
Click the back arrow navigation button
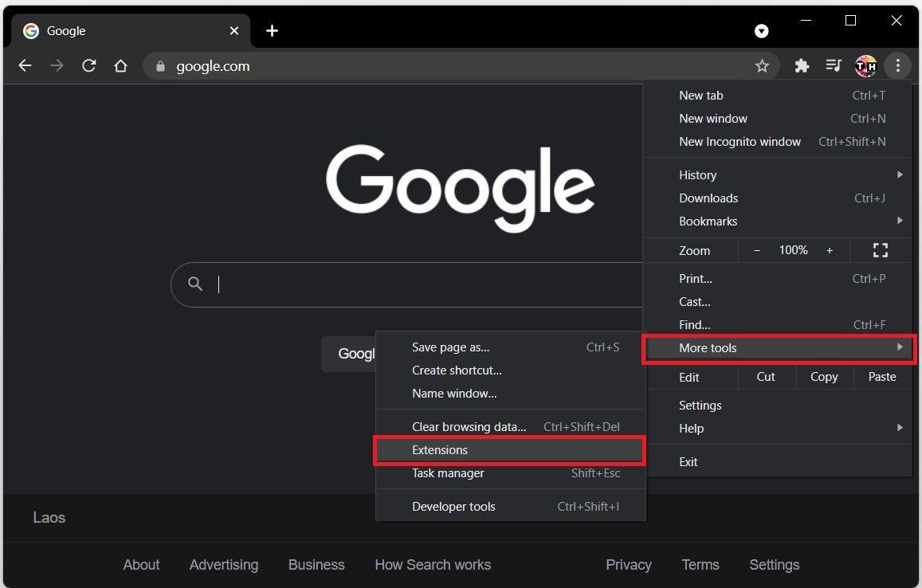25,66
